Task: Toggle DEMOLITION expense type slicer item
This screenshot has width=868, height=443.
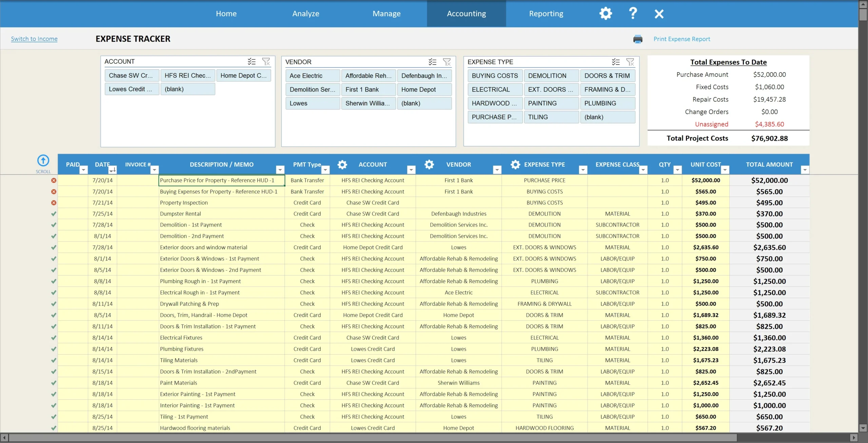Action: pyautogui.click(x=551, y=76)
